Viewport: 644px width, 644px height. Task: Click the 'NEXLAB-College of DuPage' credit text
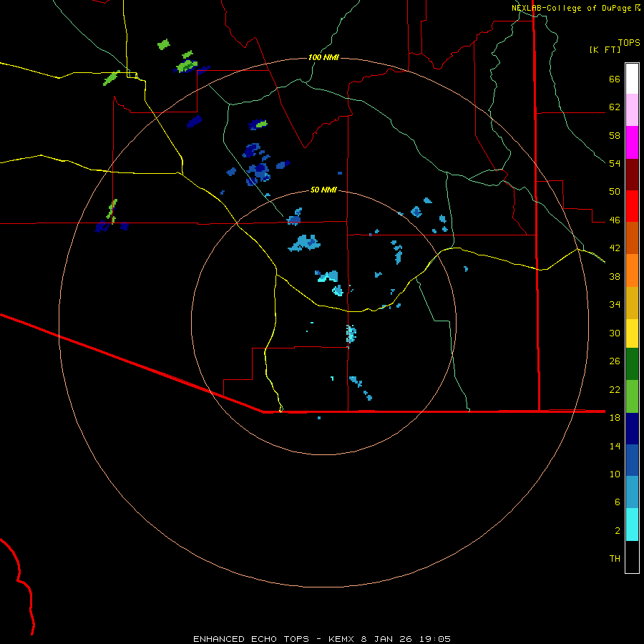tap(571, 8)
